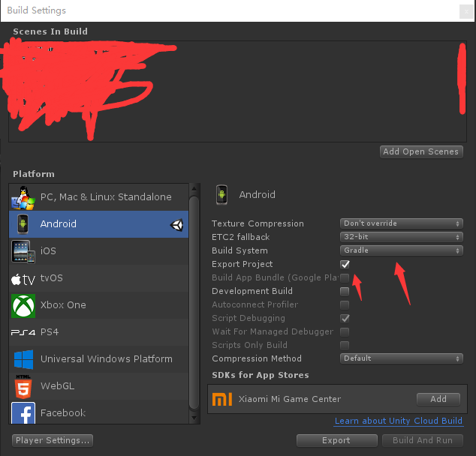Click the PS4 logo icon

point(23,332)
